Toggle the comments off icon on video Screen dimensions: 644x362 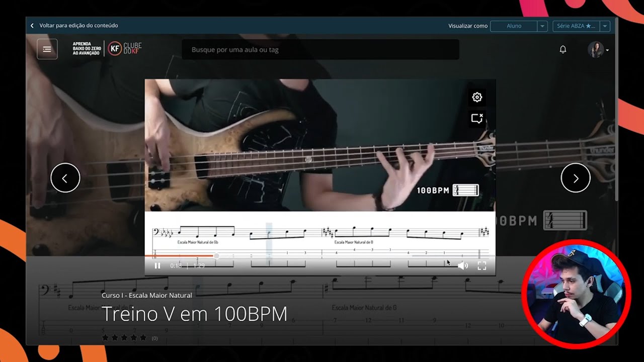477,119
